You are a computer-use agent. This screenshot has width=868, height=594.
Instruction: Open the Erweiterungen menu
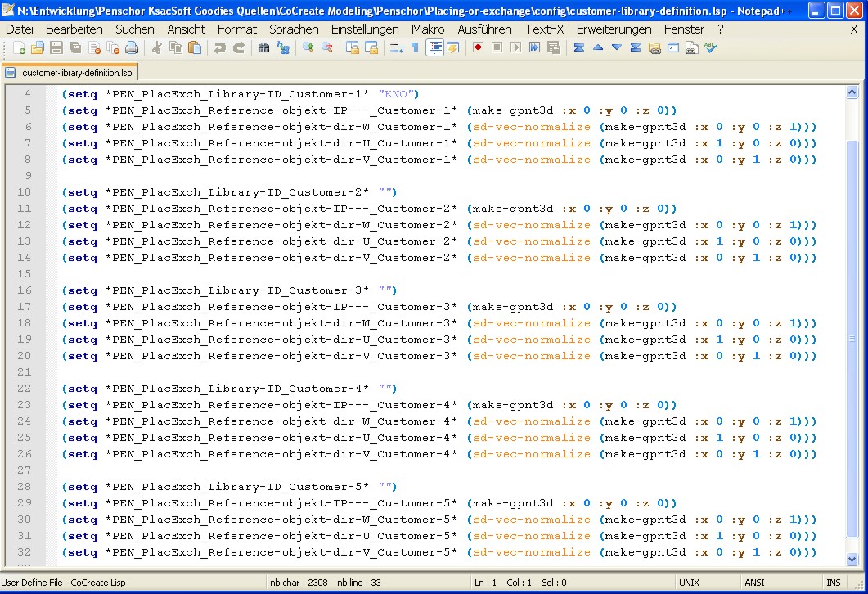614,29
